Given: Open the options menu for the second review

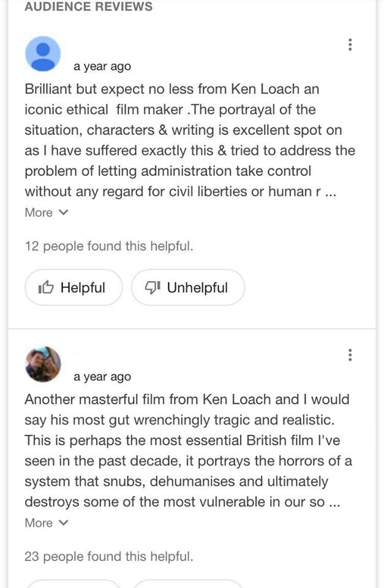Looking at the screenshot, I should point(350,355).
